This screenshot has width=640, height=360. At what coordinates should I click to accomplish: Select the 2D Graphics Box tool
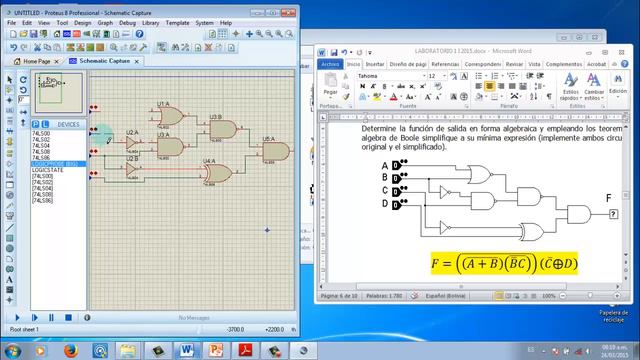(9, 238)
